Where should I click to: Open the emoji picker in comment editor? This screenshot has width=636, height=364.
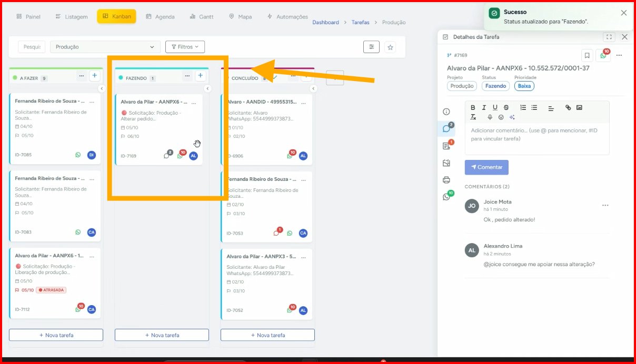pyautogui.click(x=501, y=117)
